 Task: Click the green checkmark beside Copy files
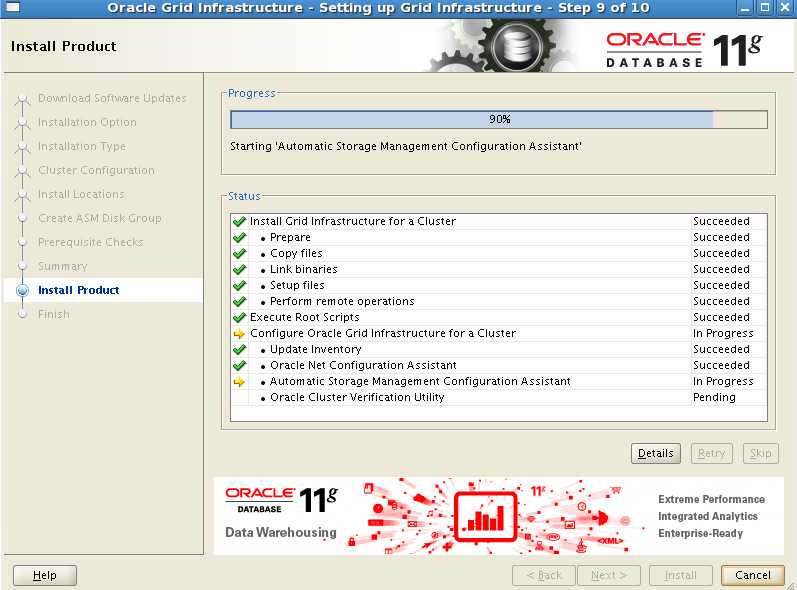239,253
